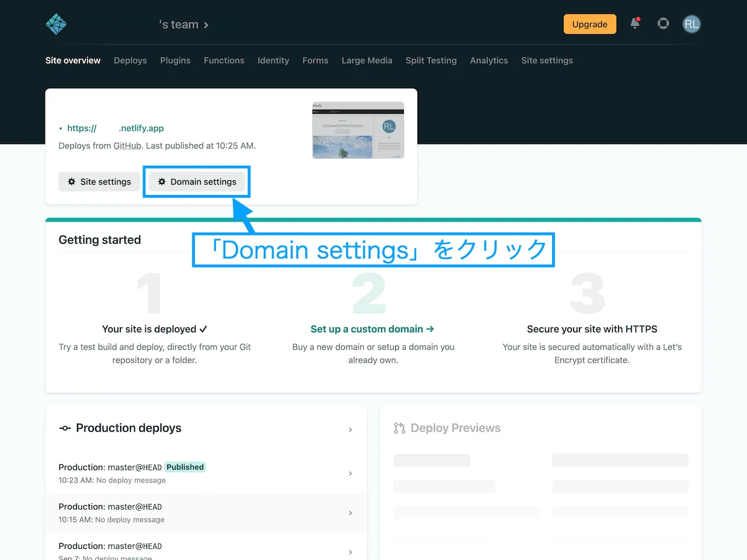Click the gear icon on Domain settings button
This screenshot has width=747, height=560.
coord(162,181)
